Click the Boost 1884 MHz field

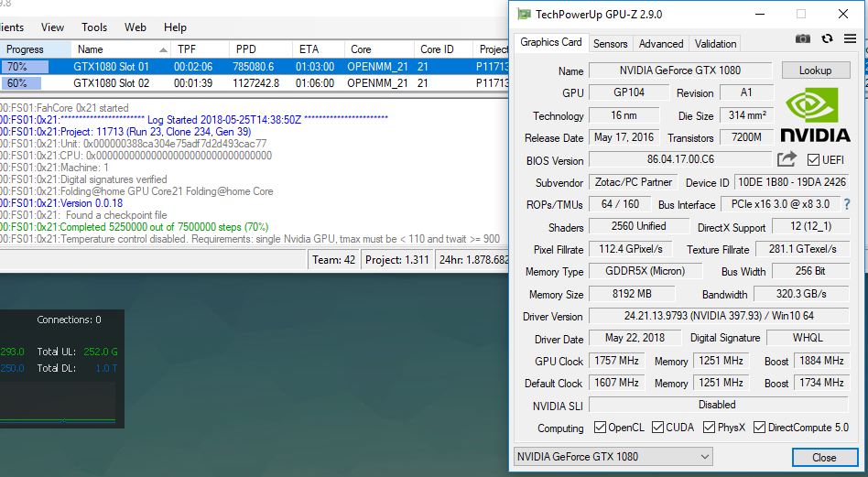821,361
